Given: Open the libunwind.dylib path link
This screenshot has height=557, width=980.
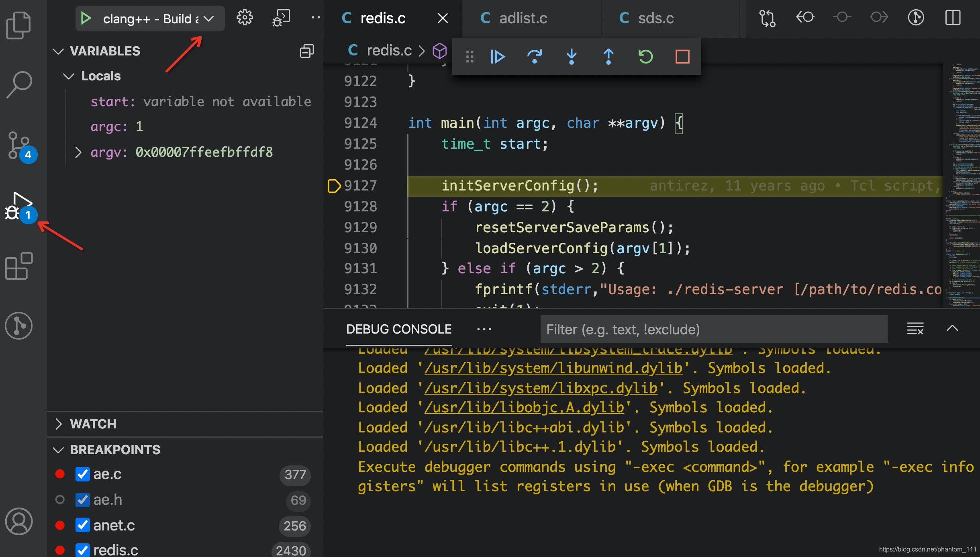Looking at the screenshot, I should pos(553,368).
